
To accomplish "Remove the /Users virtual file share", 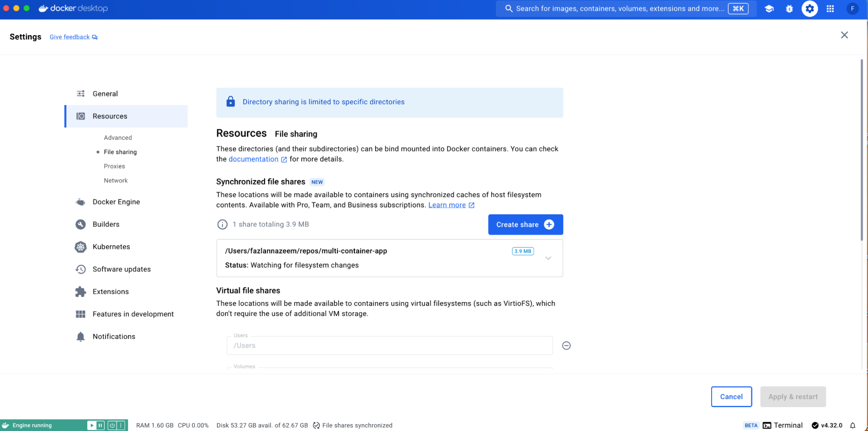I will 566,345.
